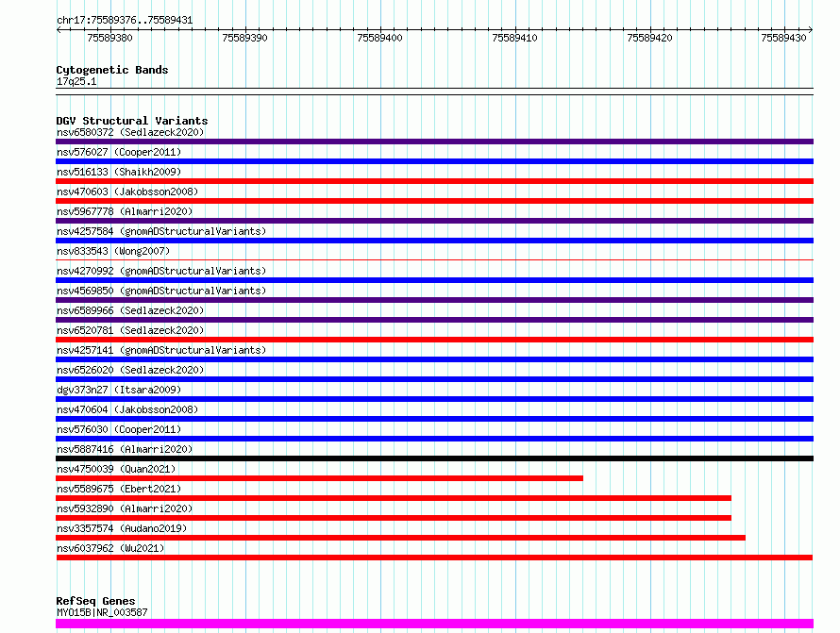Click the nsv833543 (Wong2007) label
Image resolution: width=840 pixels, height=633 pixels.
113,251
